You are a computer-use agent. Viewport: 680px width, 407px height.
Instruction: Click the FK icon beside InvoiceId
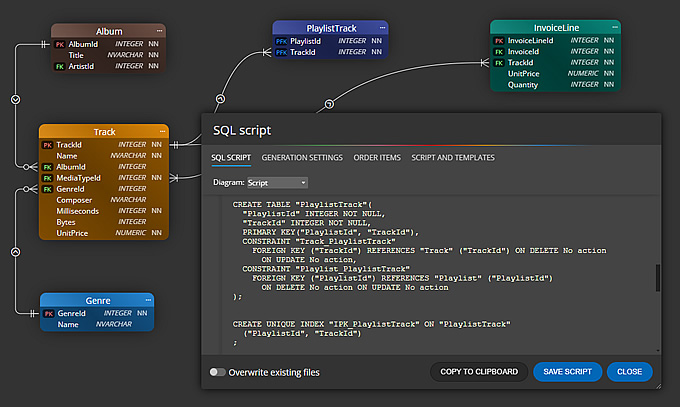(499, 52)
